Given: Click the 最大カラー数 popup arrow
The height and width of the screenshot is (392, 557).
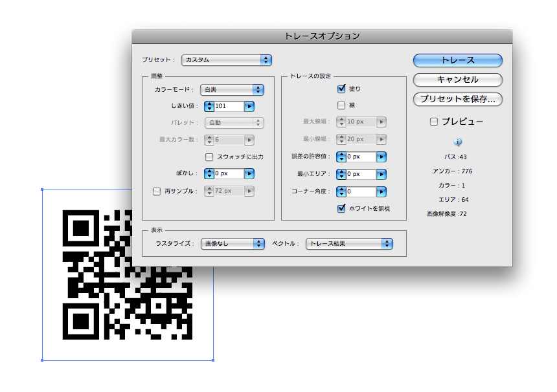Looking at the screenshot, I should click(249, 140).
